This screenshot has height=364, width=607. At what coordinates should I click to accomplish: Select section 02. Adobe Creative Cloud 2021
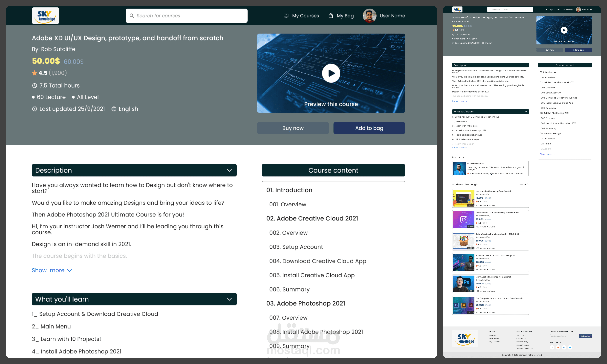coord(312,218)
